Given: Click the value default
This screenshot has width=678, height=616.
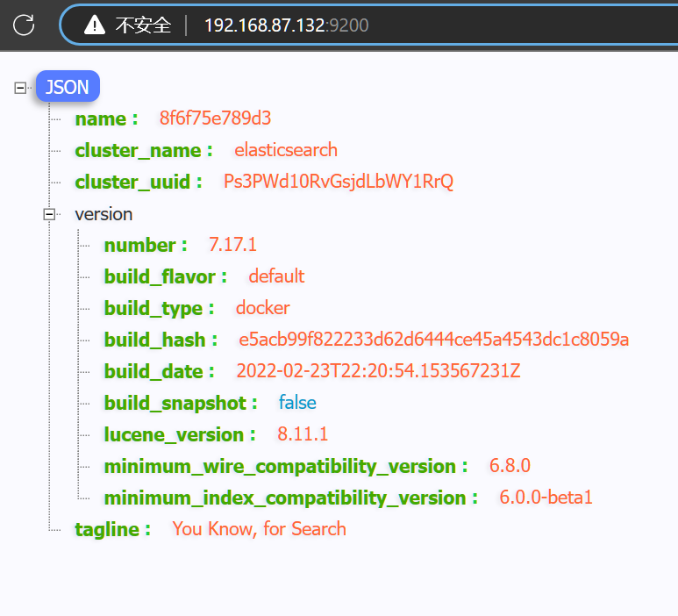Looking at the screenshot, I should pyautogui.click(x=276, y=276).
